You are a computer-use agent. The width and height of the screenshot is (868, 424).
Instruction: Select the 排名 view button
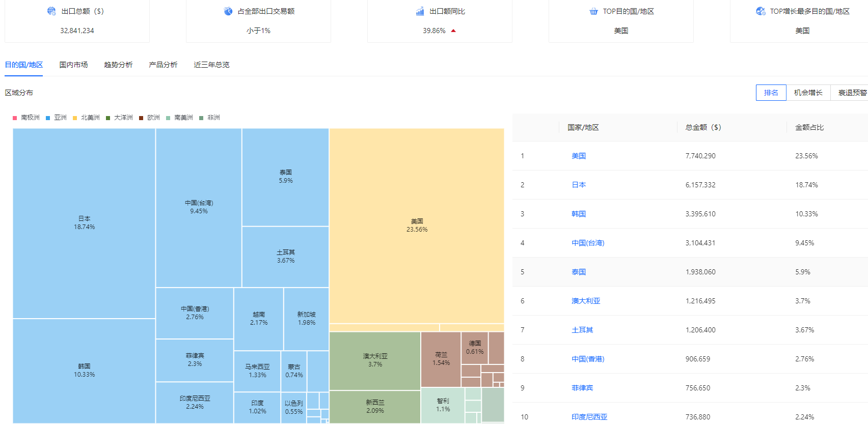click(x=771, y=93)
